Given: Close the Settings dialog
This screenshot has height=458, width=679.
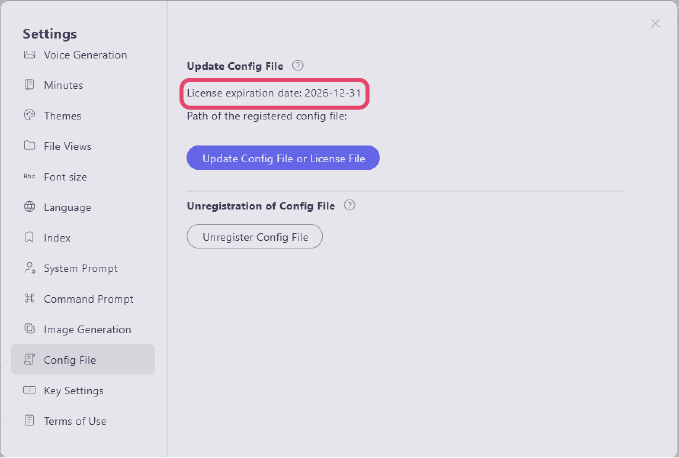Looking at the screenshot, I should click(655, 23).
